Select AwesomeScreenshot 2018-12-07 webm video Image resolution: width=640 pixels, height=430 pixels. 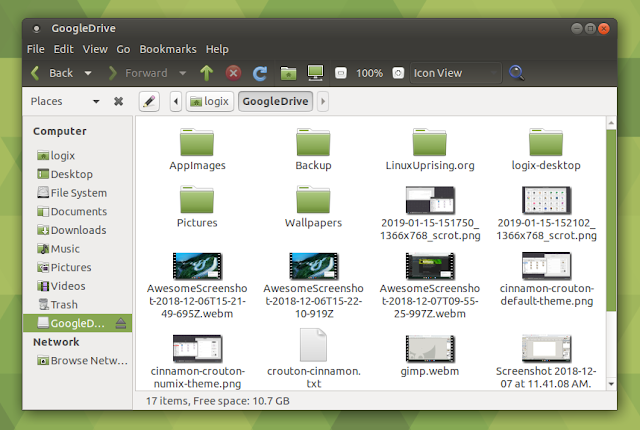(430, 286)
